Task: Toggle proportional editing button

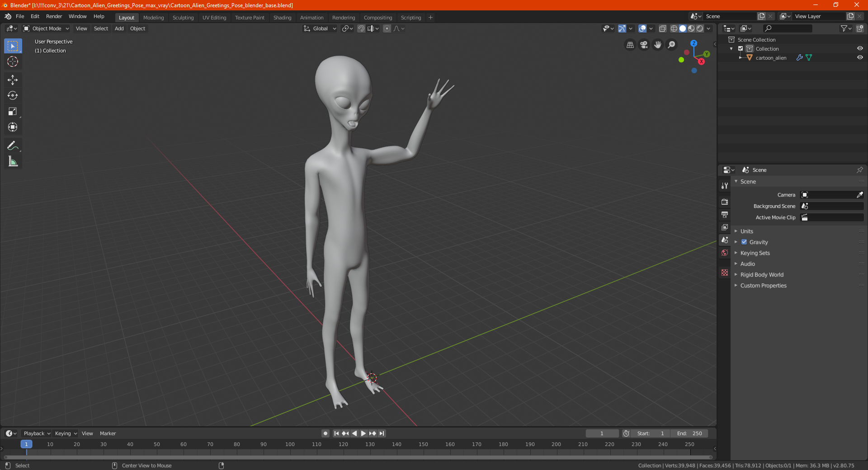Action: click(387, 28)
